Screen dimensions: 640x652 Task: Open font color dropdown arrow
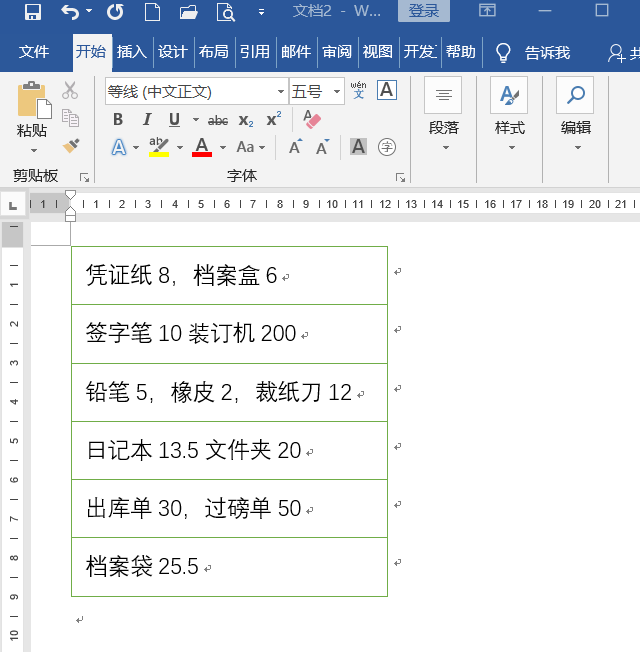[x=223, y=147]
